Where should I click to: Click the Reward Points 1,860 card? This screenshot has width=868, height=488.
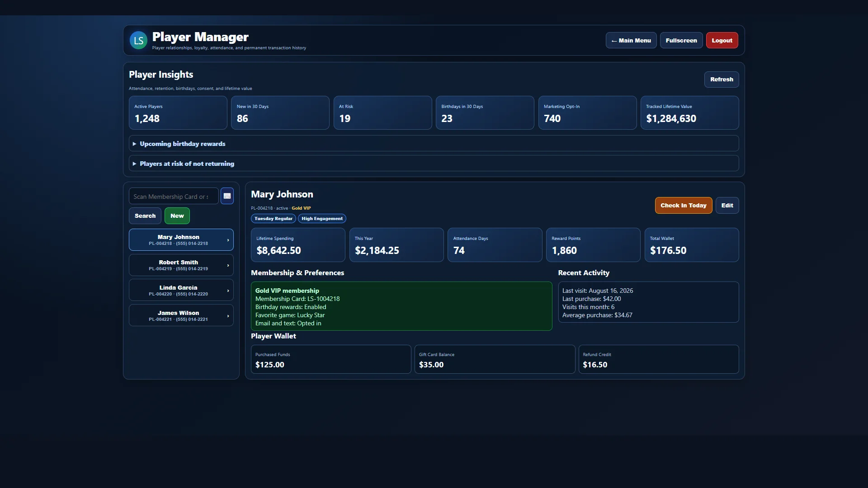(x=593, y=245)
